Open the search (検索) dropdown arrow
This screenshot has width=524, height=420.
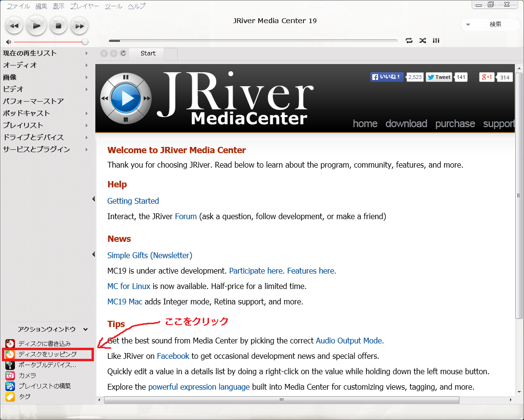pyautogui.click(x=468, y=25)
